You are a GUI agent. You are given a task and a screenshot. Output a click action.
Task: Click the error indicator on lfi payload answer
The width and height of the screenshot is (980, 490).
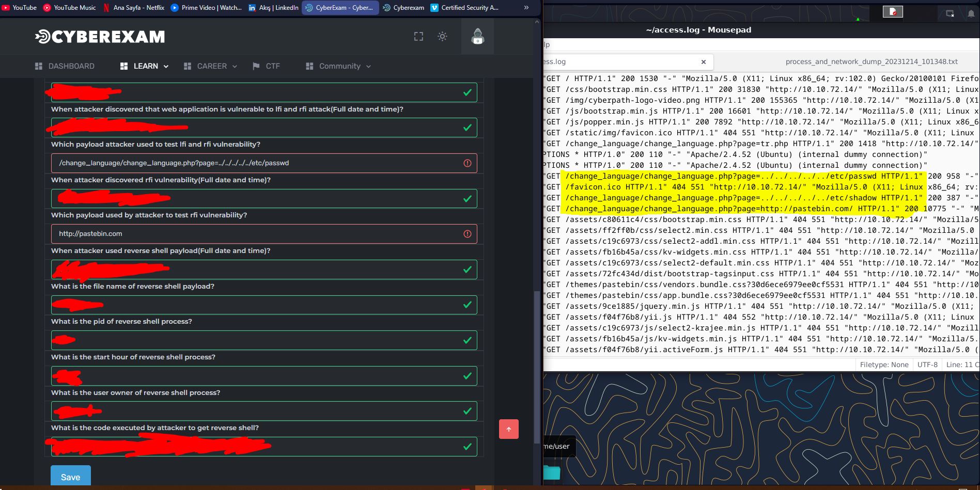click(x=467, y=163)
